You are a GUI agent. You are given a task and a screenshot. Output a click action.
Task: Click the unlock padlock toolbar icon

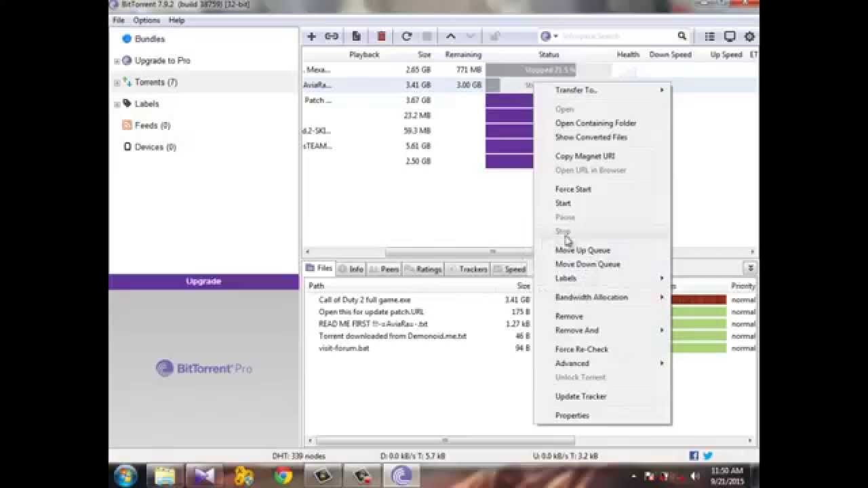tap(495, 37)
